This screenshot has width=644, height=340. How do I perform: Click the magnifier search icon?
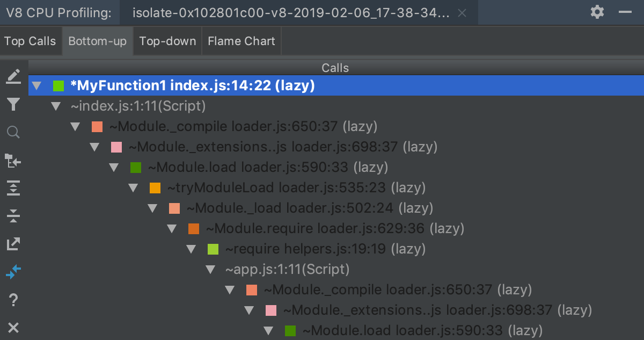pos(13,132)
